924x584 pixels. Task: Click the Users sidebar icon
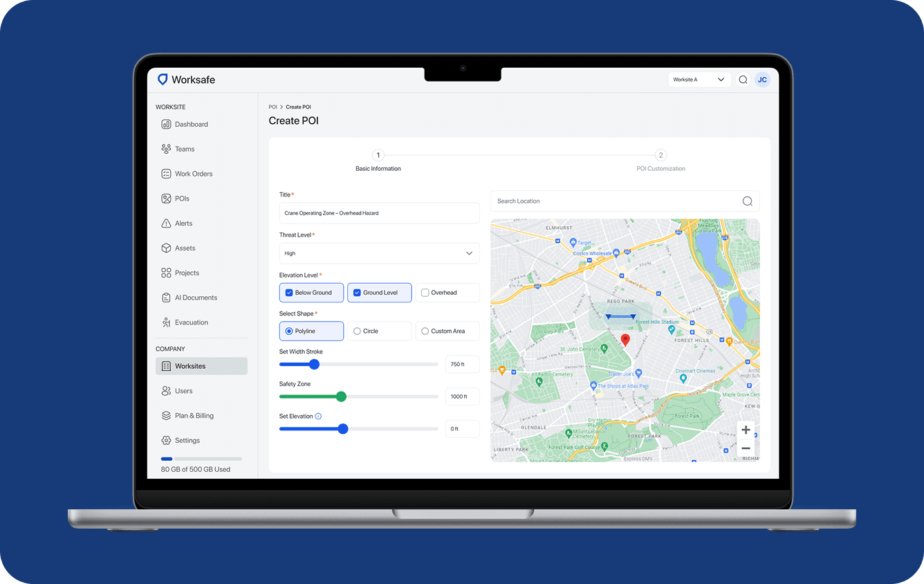coord(166,391)
